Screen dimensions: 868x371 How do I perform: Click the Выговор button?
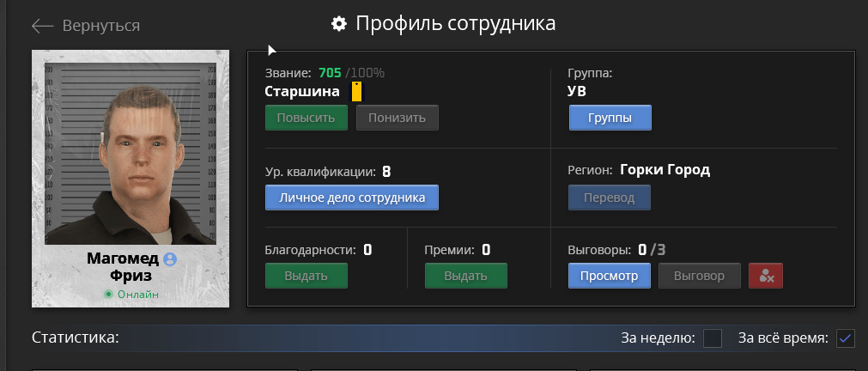coord(700,276)
